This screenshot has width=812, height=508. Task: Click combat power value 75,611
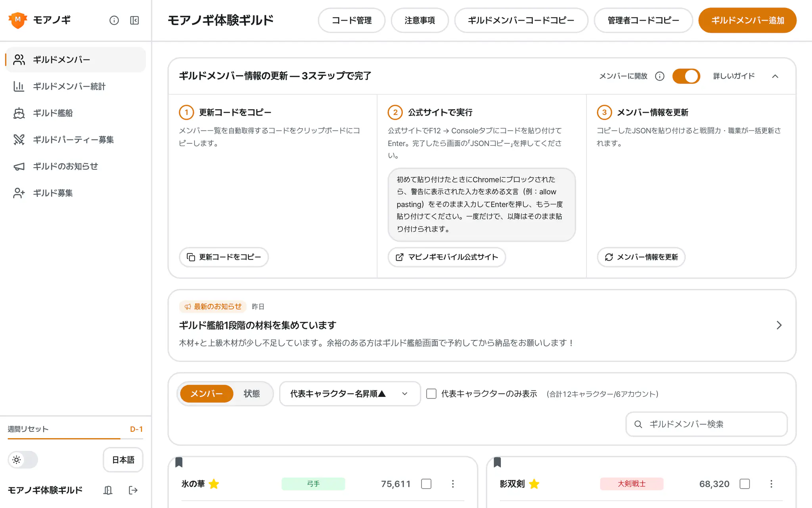tap(396, 484)
